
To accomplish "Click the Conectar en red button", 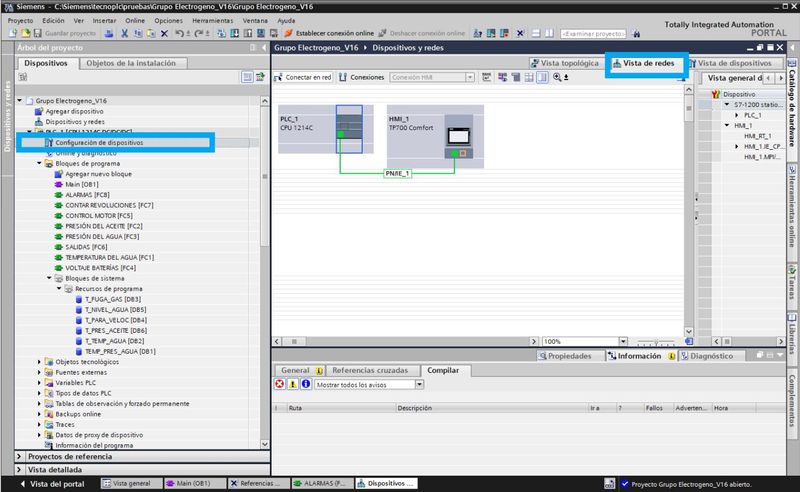I will tap(303, 77).
